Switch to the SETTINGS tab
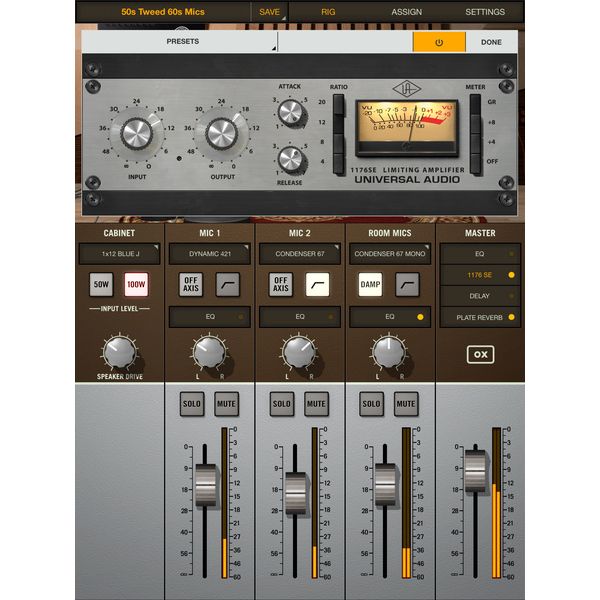Image resolution: width=600 pixels, height=600 pixels. [x=485, y=12]
